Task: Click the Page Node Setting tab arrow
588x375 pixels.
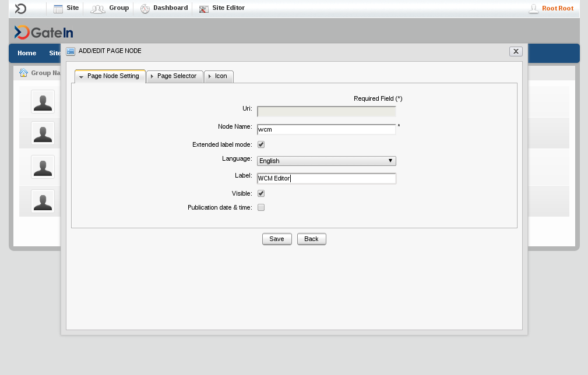Action: pyautogui.click(x=81, y=77)
